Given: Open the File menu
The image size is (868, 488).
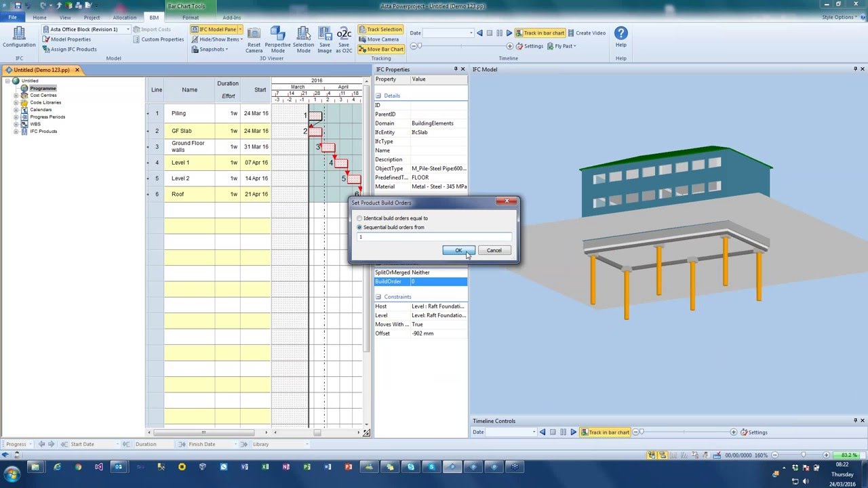Looking at the screenshot, I should click(x=12, y=18).
